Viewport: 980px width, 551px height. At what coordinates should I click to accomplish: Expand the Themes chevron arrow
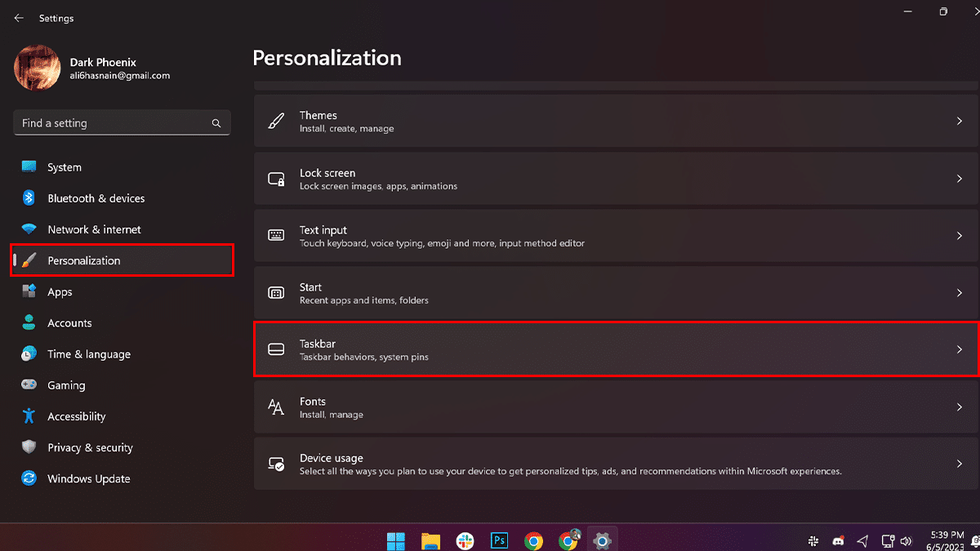[x=960, y=122]
